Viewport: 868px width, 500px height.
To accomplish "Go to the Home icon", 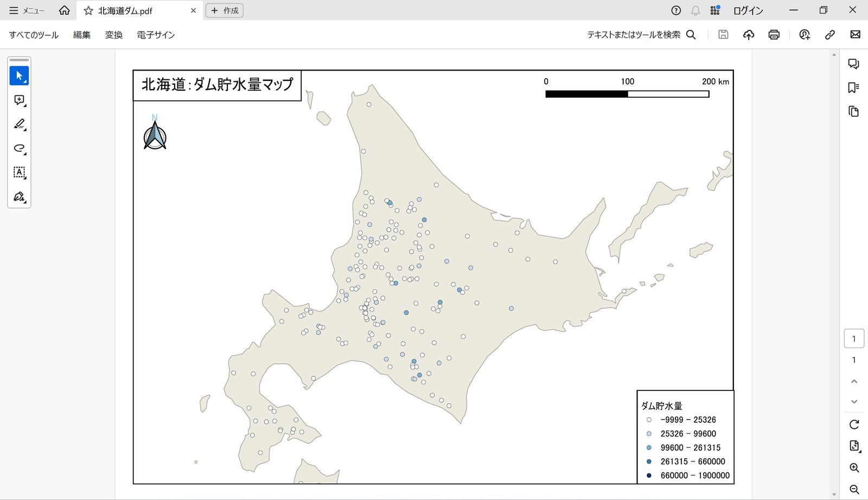I will (x=64, y=10).
